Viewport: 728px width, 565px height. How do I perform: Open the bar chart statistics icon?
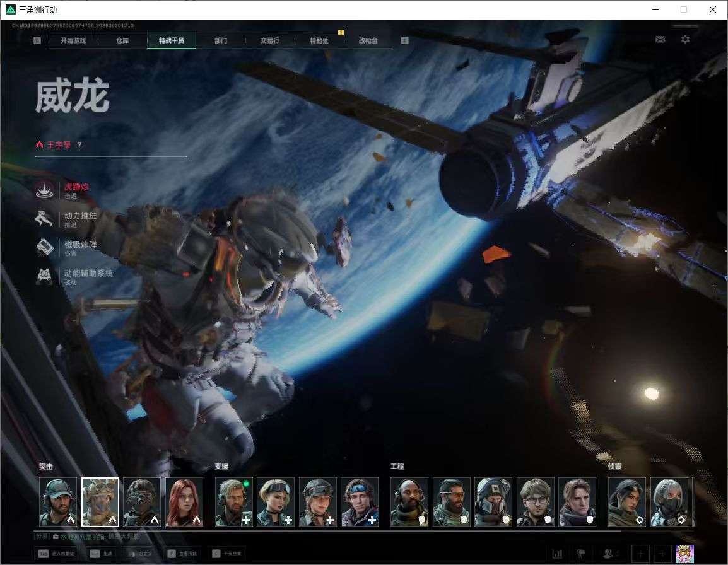pos(557,554)
